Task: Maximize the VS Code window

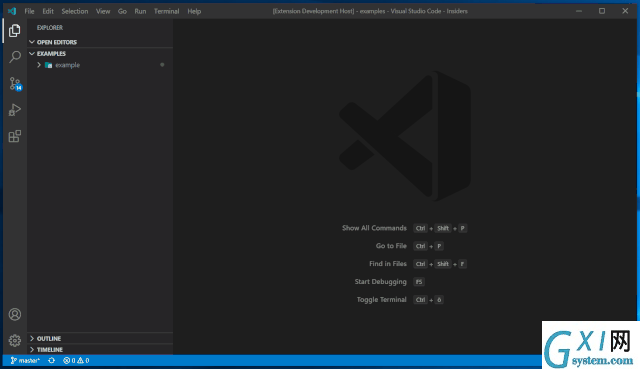Action: 602,11
